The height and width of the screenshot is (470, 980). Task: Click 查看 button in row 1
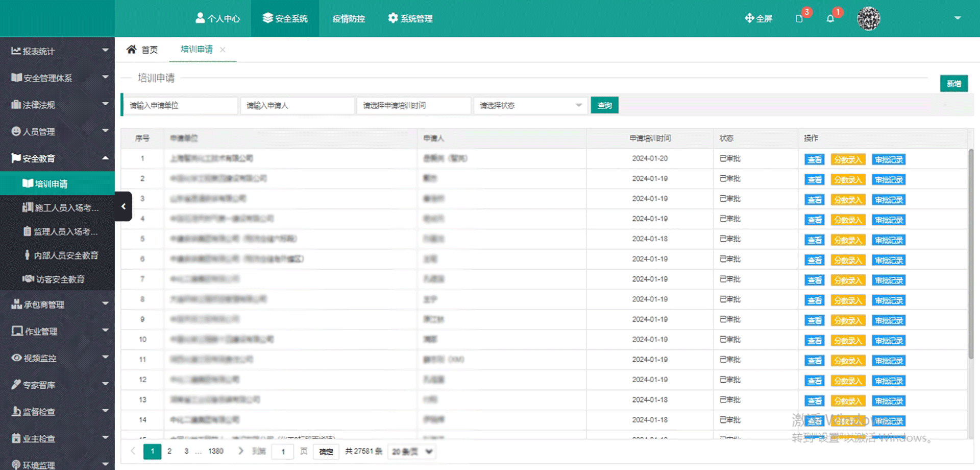[815, 159]
